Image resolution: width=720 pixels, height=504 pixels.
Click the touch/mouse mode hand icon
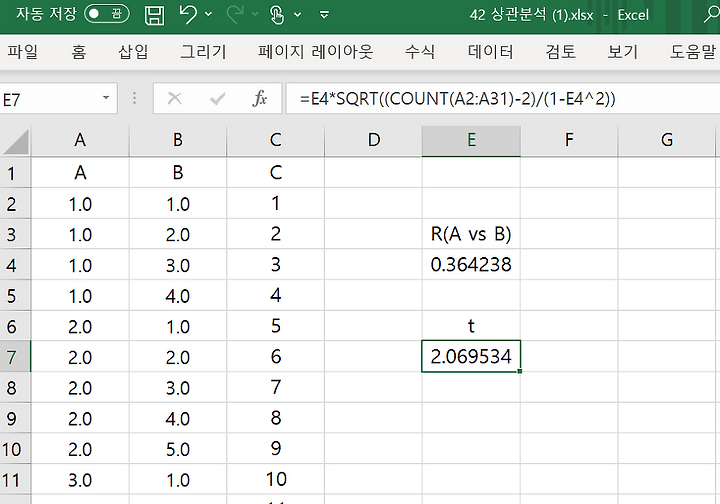coord(277,15)
